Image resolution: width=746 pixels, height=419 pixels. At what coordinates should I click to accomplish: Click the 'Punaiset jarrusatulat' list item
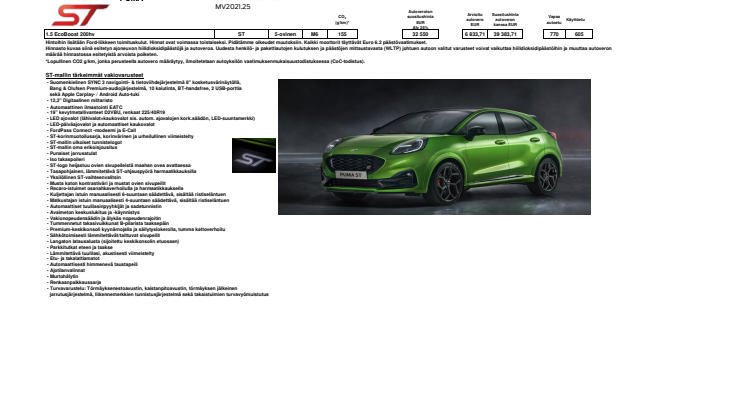74,152
